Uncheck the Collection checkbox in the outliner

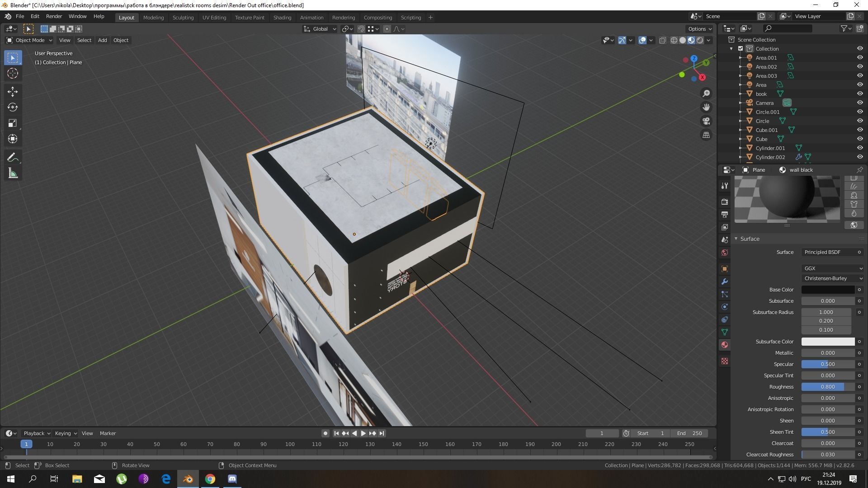pos(741,49)
